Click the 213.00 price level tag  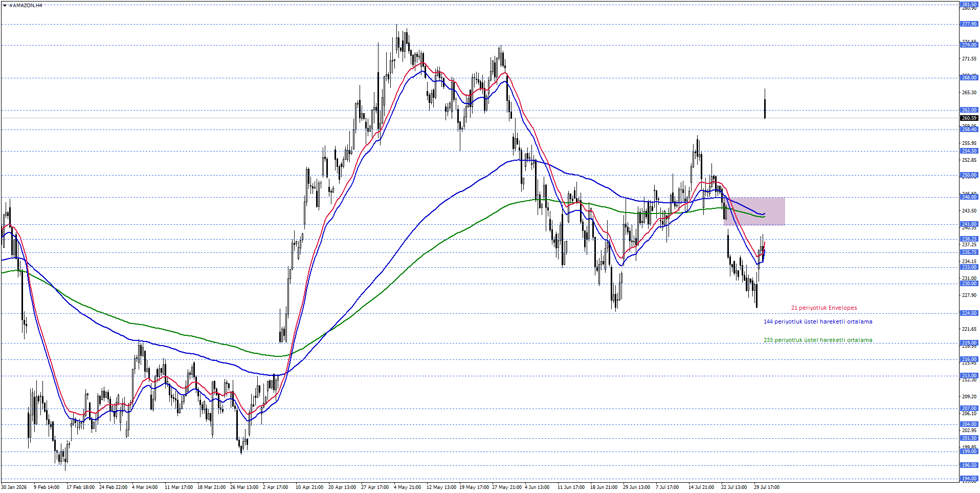pyautogui.click(x=969, y=376)
